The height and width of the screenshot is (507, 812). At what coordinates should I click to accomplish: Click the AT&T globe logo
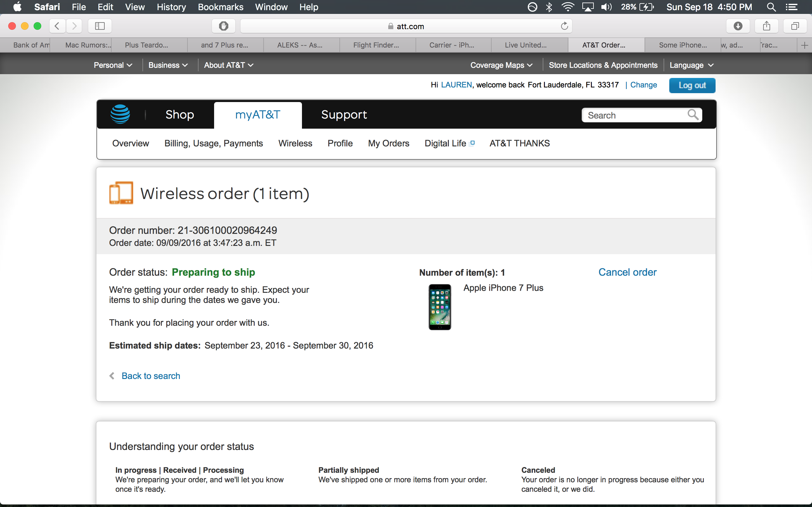120,114
